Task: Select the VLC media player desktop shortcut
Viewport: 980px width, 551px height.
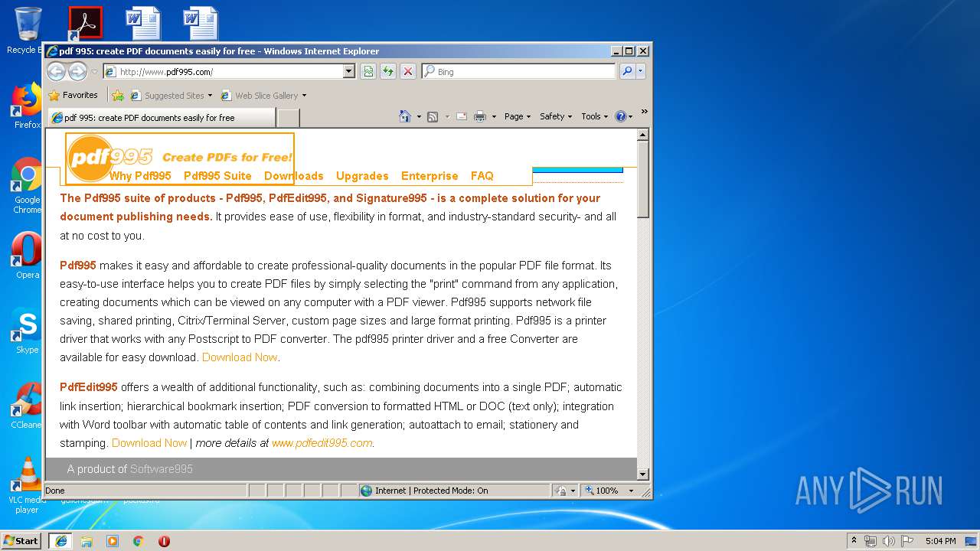Action: click(28, 485)
